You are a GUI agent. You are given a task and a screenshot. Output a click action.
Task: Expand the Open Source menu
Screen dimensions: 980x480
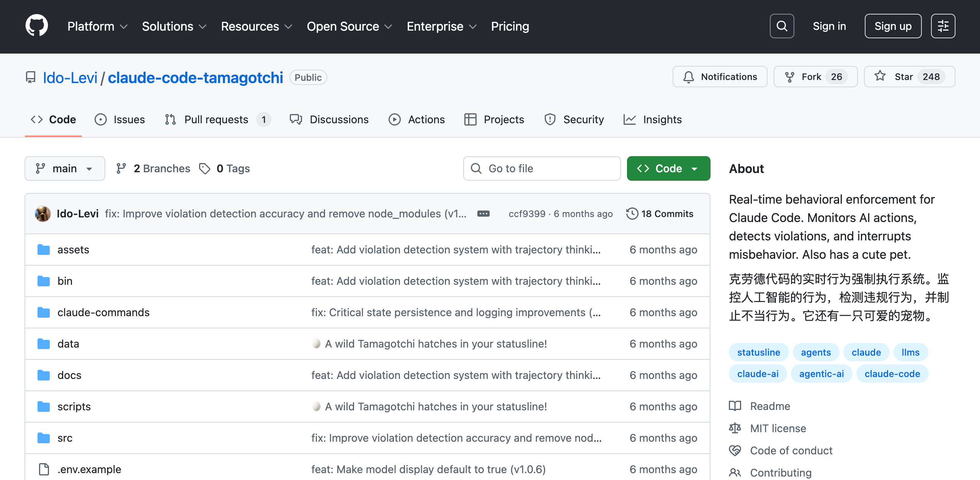[x=349, y=26]
